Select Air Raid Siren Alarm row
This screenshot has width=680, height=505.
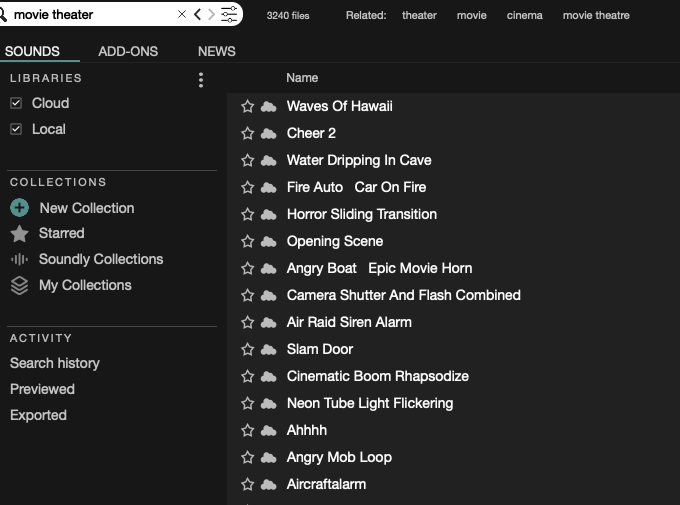click(453, 322)
